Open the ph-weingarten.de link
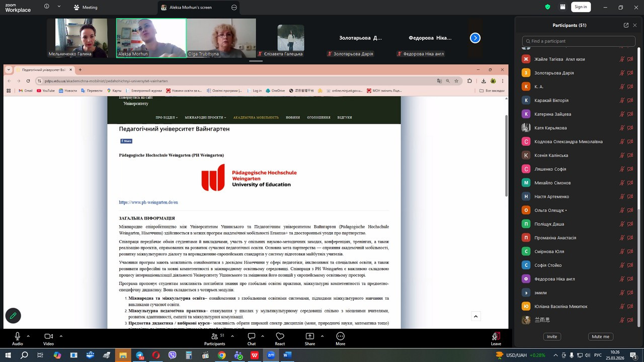644x362 pixels. [148, 202]
